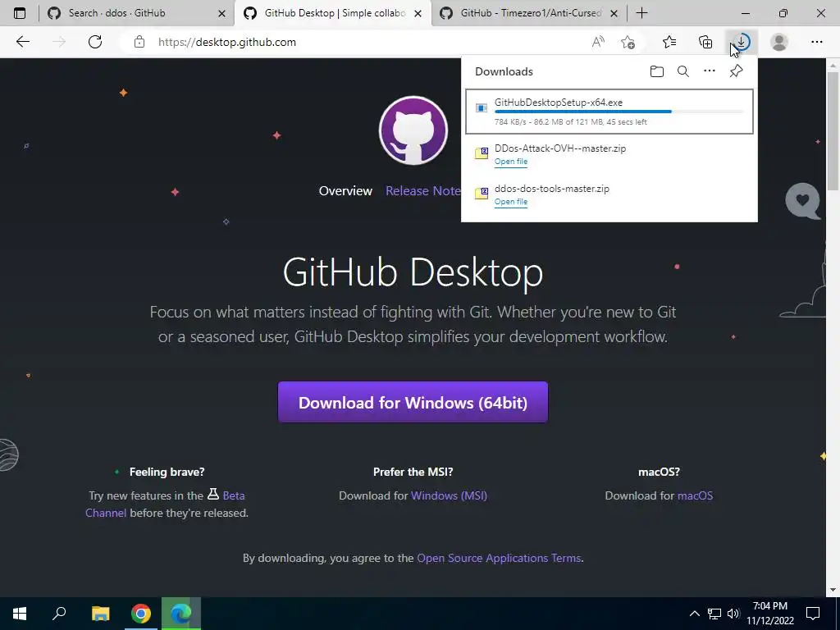Image resolution: width=840 pixels, height=630 pixels.
Task: Show hidden tray icons chevron
Action: pyautogui.click(x=694, y=614)
